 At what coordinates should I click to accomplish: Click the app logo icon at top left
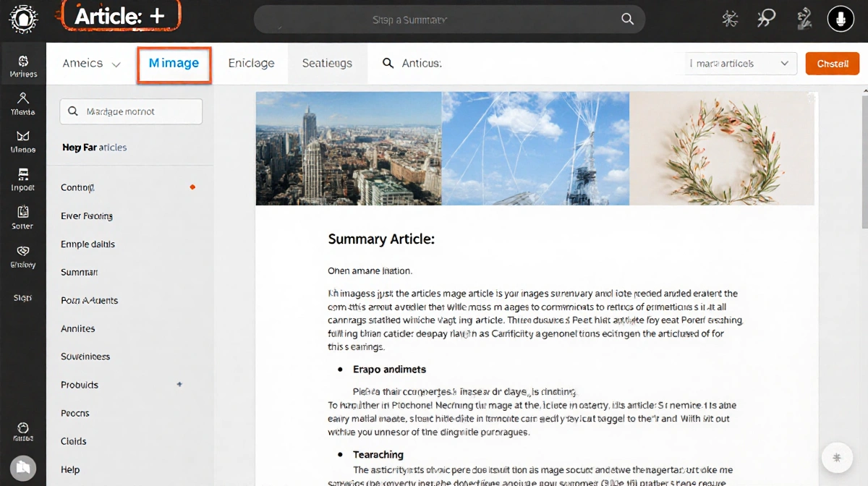23,20
